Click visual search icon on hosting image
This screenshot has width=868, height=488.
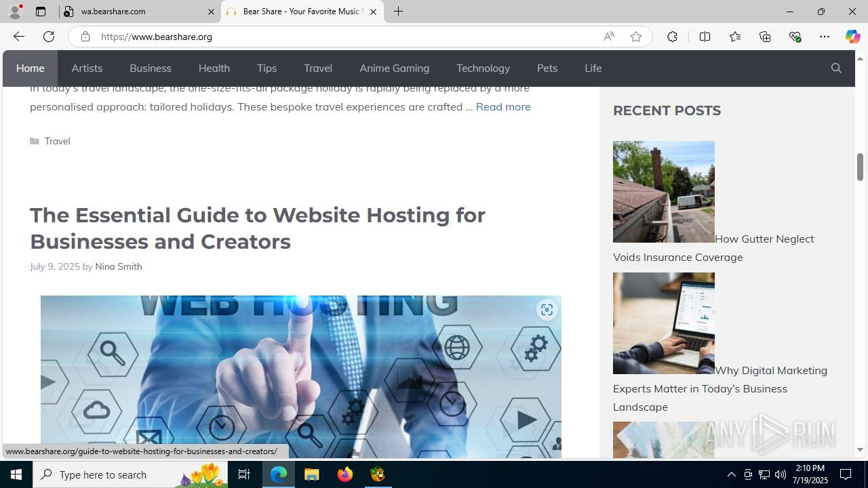tap(547, 310)
